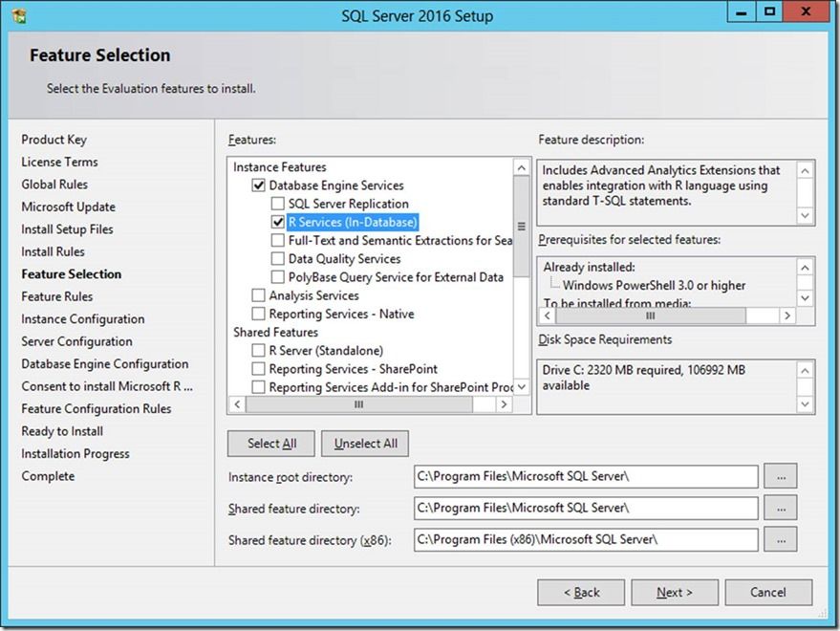Select the Server Configuration step
The height and width of the screenshot is (631, 840).
click(x=76, y=341)
